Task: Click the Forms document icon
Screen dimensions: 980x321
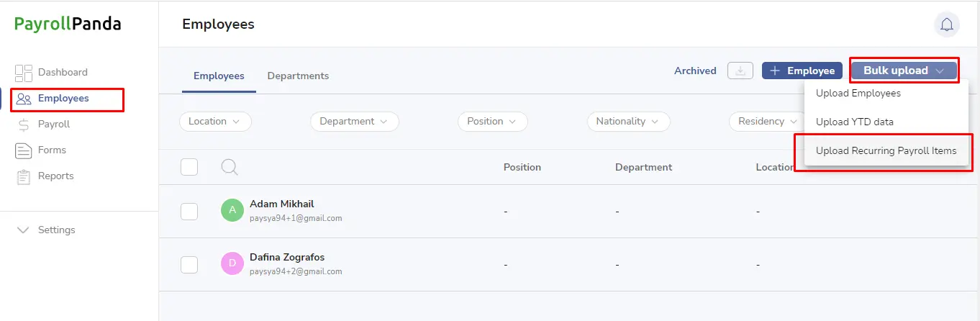Action: coord(24,150)
